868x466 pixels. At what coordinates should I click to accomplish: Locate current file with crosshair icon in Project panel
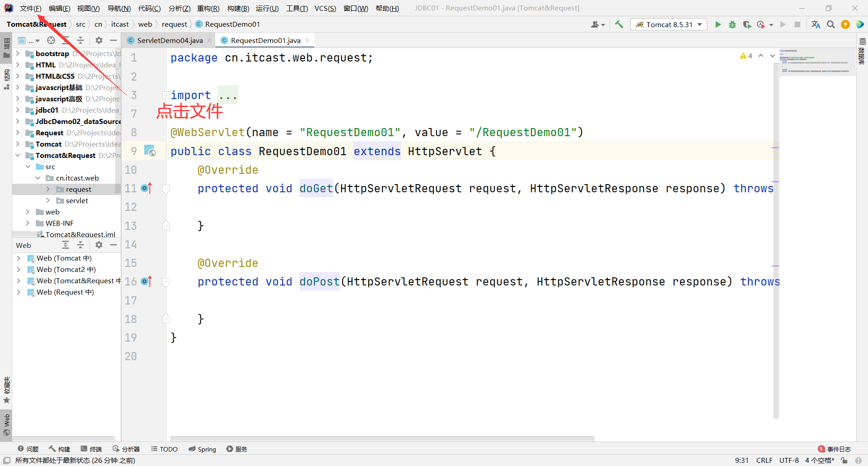51,41
